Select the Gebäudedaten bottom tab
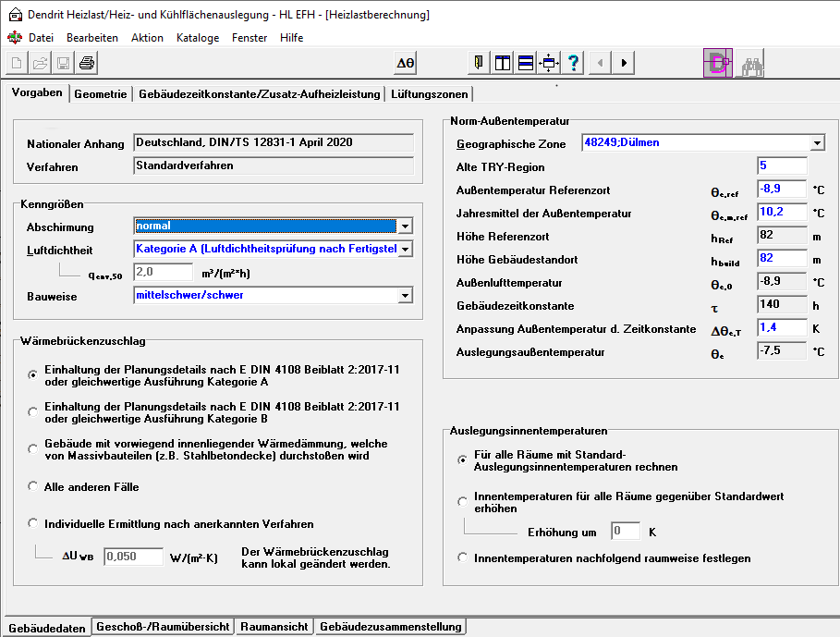The height and width of the screenshot is (637, 840). [x=47, y=628]
